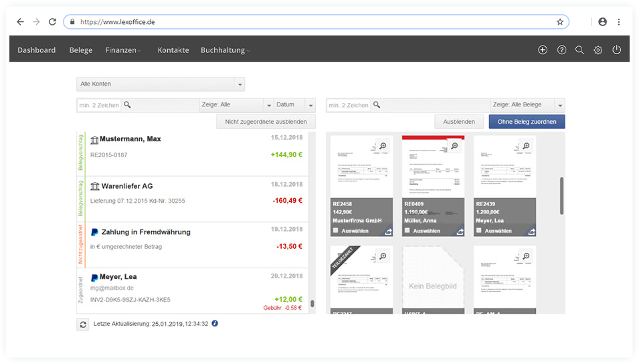Click the info icon beside Letzte Aktualisierung
Viewport: 639px width, 364px height.
pos(215,324)
